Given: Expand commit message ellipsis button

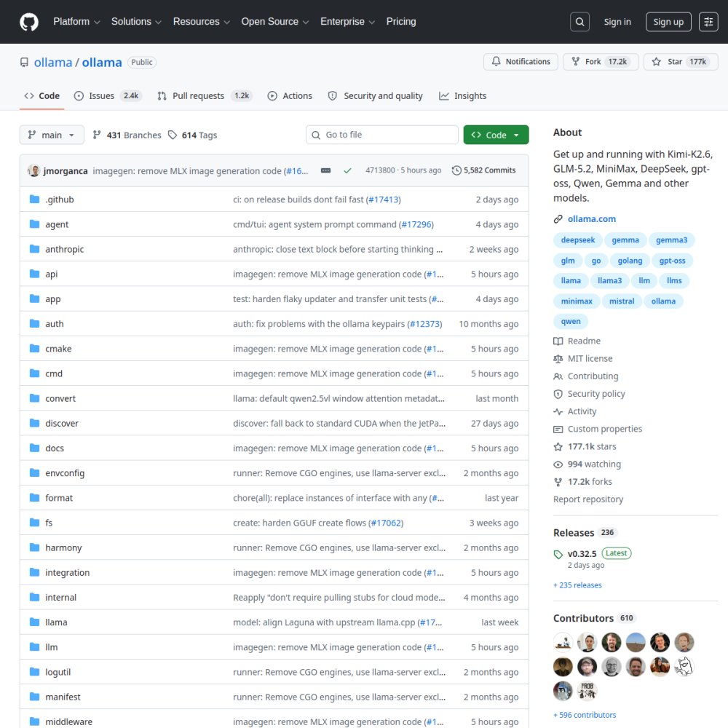Looking at the screenshot, I should [x=326, y=170].
